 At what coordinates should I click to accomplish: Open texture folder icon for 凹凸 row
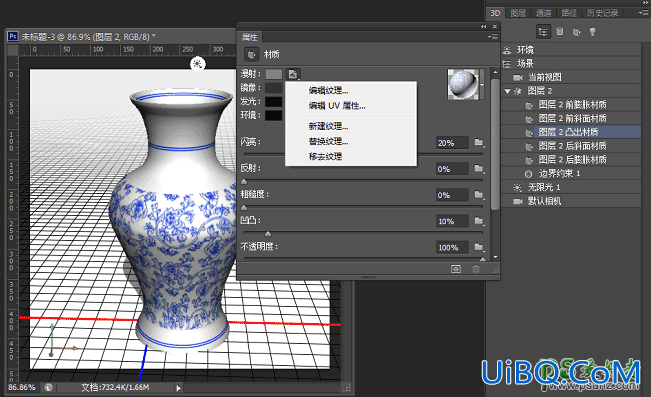click(479, 221)
